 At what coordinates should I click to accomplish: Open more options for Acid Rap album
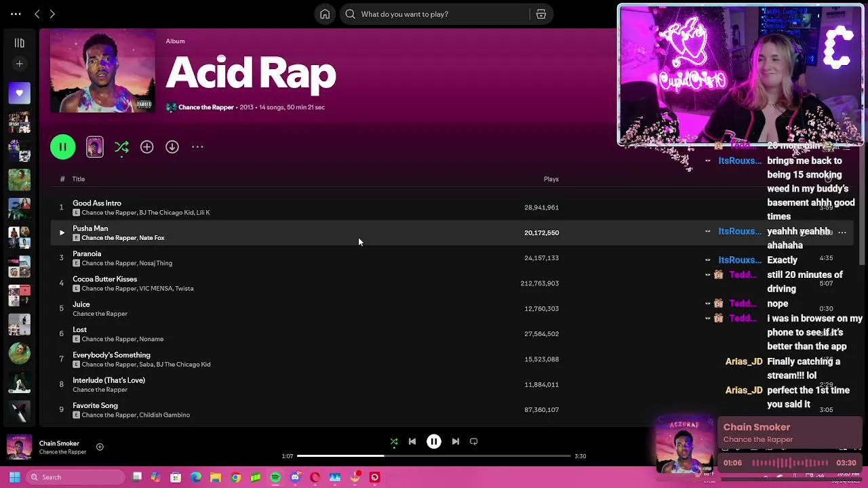(x=197, y=147)
